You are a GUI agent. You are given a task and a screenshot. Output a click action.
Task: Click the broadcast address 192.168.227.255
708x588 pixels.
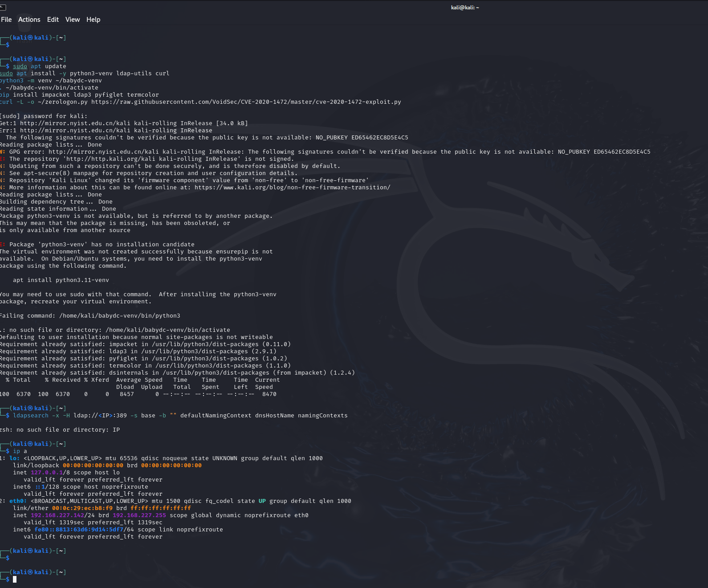coord(139,515)
